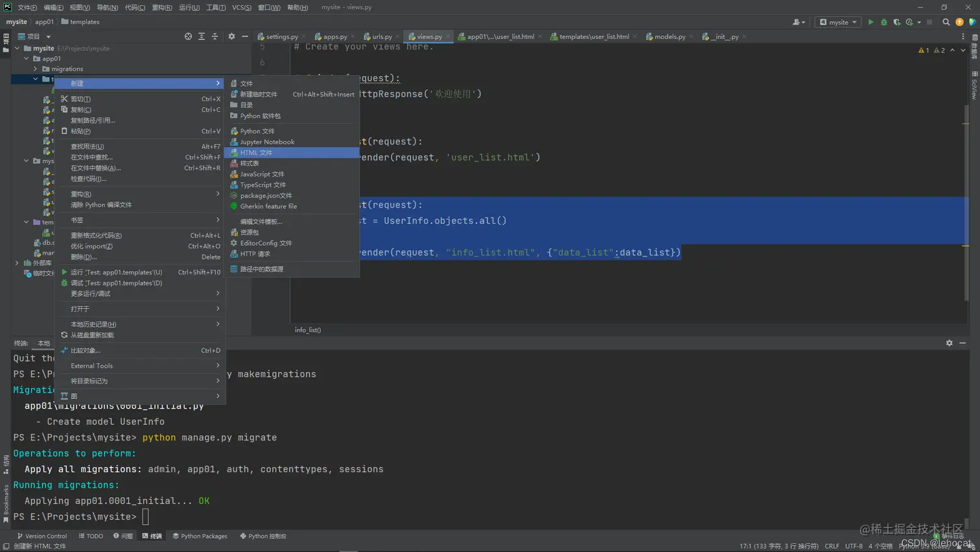Expand the 书签 submenu in context menu
This screenshot has width=980, height=552.
[x=141, y=220]
